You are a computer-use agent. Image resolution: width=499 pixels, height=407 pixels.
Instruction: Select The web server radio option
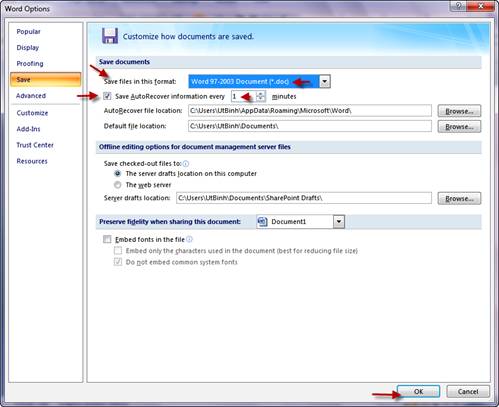click(118, 184)
